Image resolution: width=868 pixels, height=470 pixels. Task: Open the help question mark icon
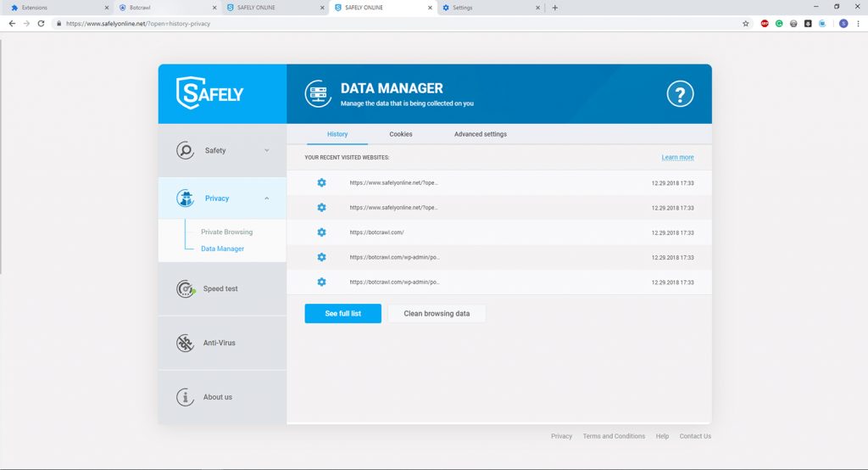pos(680,93)
